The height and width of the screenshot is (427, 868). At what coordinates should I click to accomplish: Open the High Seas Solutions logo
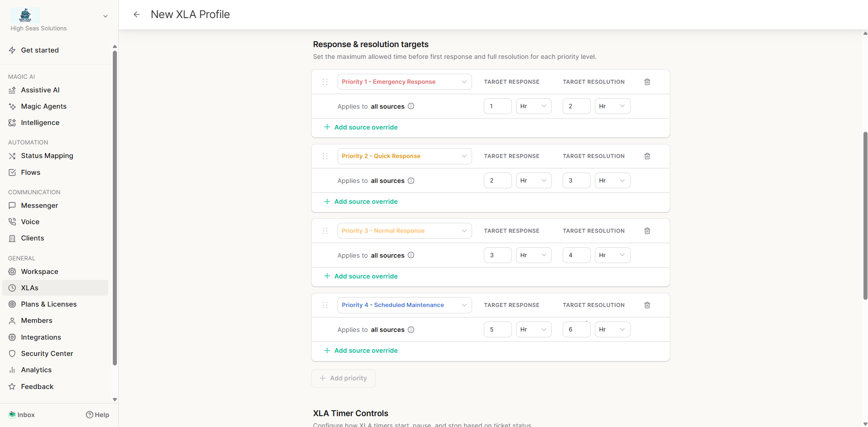25,15
